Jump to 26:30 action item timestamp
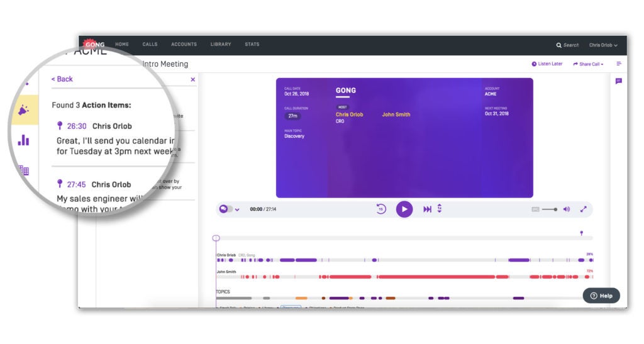The width and height of the screenshot is (644, 344). tap(77, 126)
